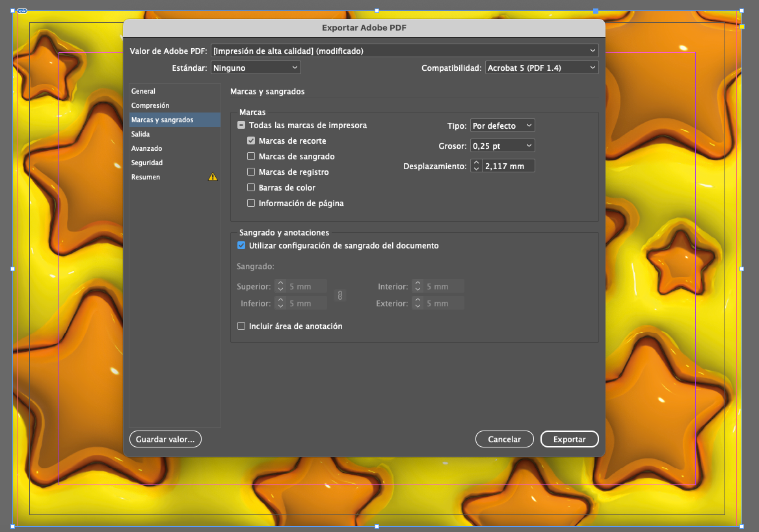Viewport: 759px width, 532px height.
Task: Uncheck Utilizar configuración de sangrado del documento
Action: point(241,245)
